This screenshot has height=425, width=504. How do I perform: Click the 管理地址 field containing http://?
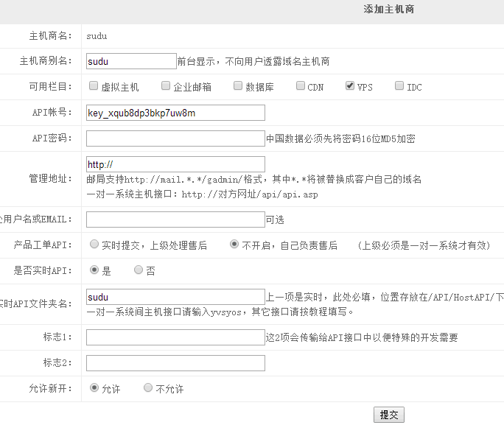pyautogui.click(x=175, y=164)
